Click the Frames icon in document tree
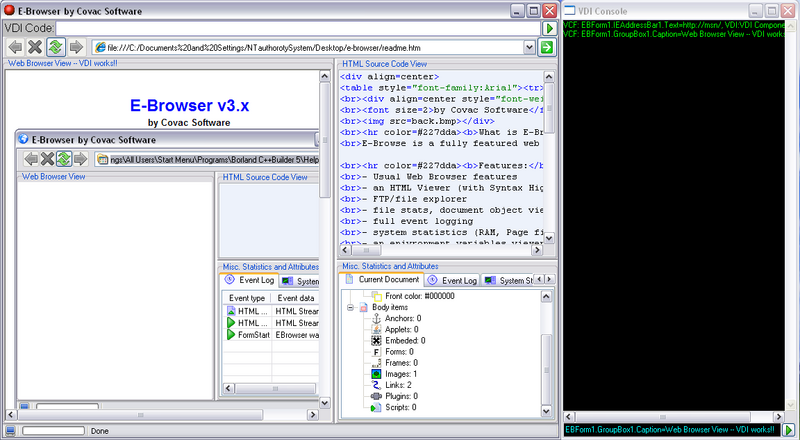800x440 pixels. [x=377, y=363]
